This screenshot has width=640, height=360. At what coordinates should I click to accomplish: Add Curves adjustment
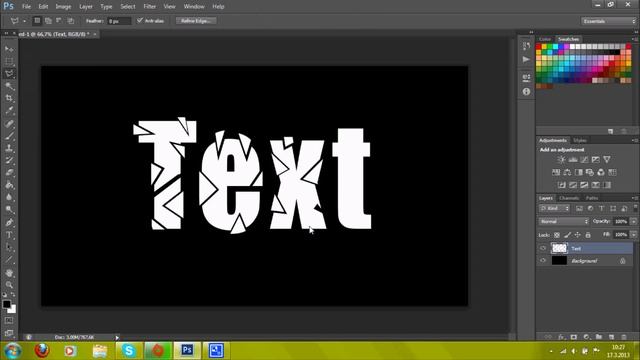pyautogui.click(x=584, y=160)
